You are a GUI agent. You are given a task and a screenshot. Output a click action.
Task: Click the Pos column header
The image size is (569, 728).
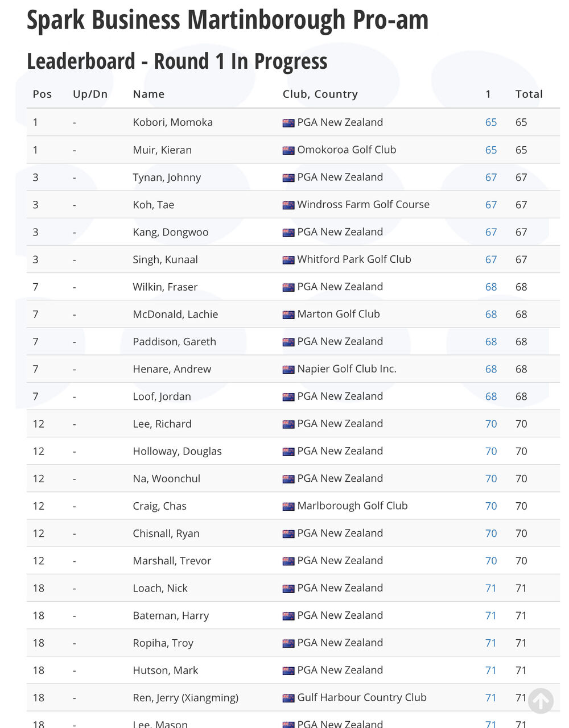42,94
